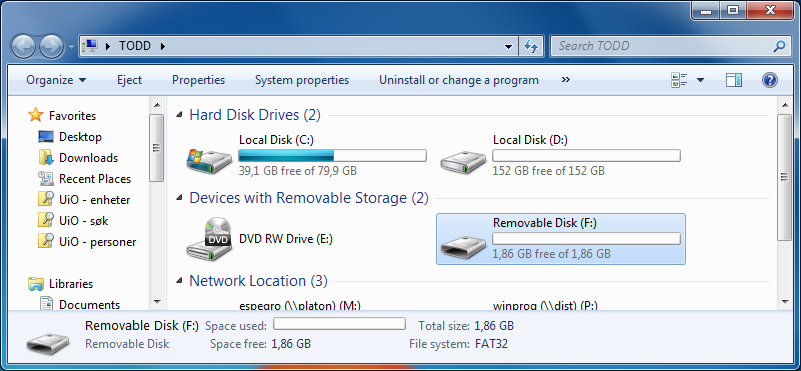Click the details pane Space used bar
This screenshot has width=801, height=371.
[x=340, y=323]
